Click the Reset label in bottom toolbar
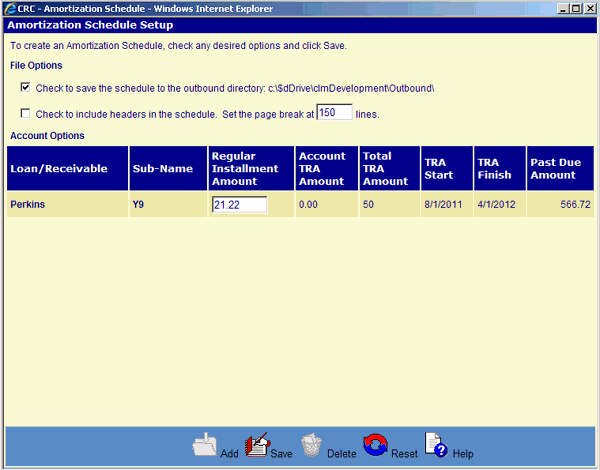 tap(404, 454)
